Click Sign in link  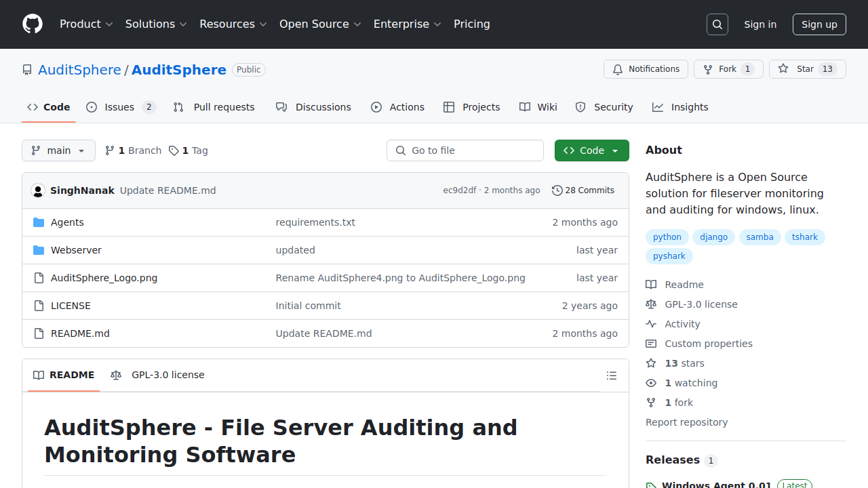coord(760,24)
